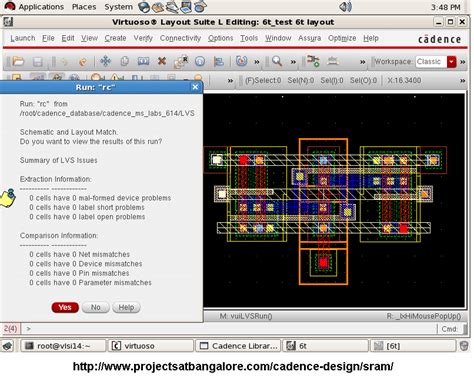Screen dimensions: 474x378
Task: Click the magnifier Zoom icon
Action: (x=277, y=61)
